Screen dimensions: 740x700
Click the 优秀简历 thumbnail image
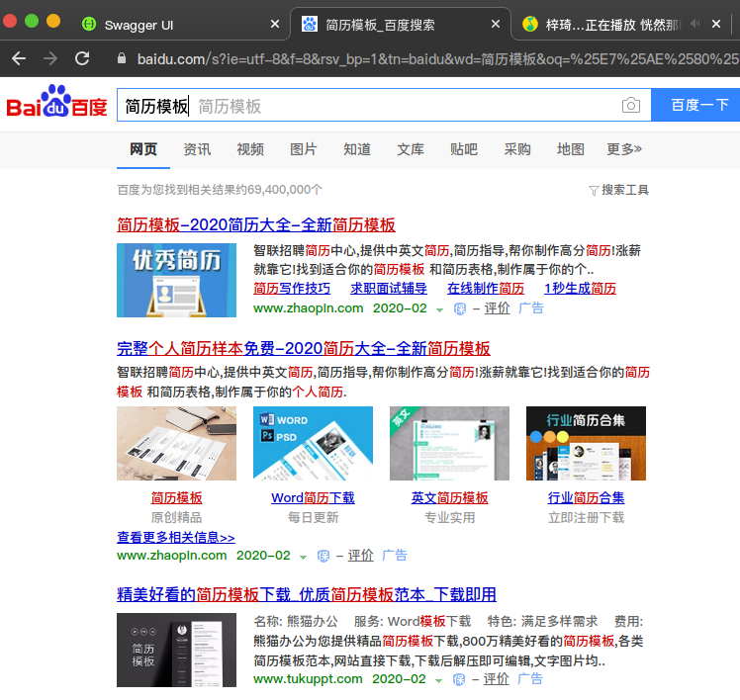click(x=176, y=280)
